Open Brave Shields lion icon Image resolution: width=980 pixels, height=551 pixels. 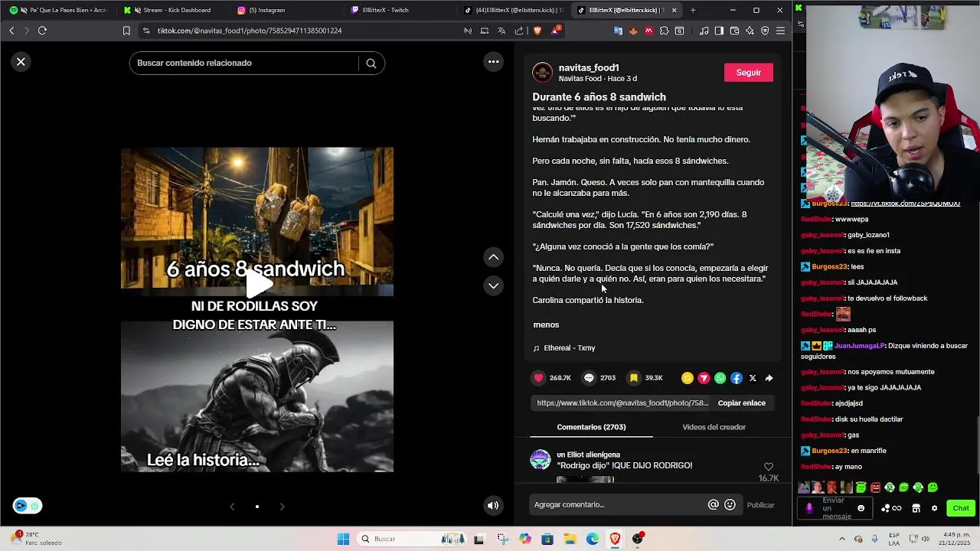pyautogui.click(x=537, y=31)
